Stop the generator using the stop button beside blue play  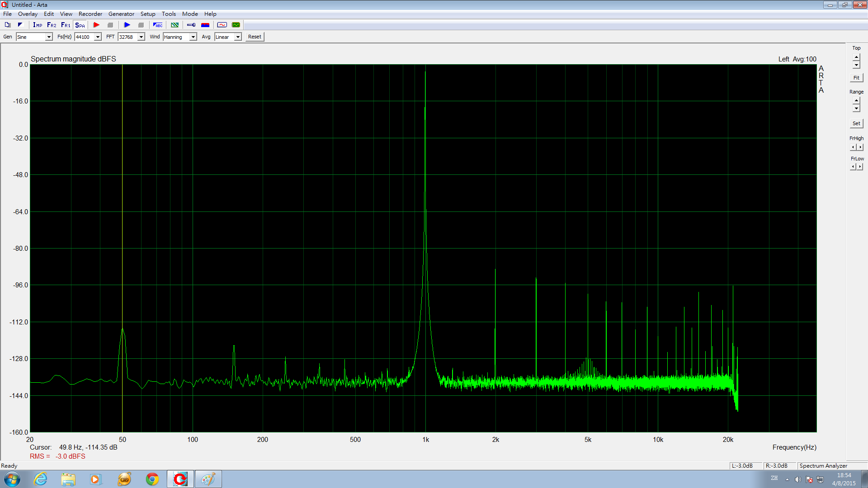coord(141,25)
